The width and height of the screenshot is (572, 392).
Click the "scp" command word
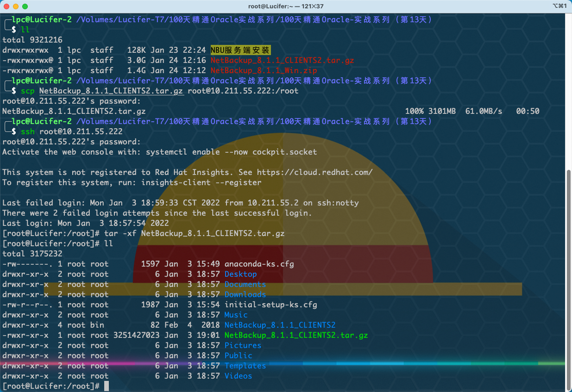click(28, 91)
